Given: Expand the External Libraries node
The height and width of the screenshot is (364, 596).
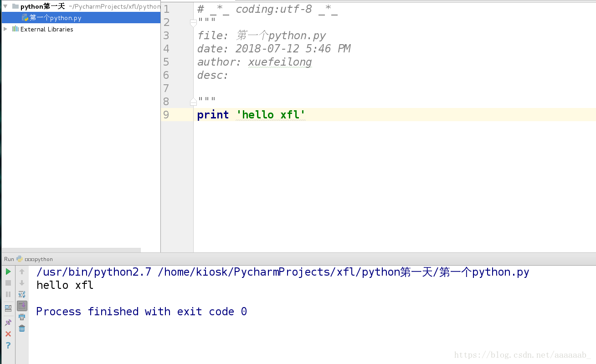Looking at the screenshot, I should (x=5, y=29).
